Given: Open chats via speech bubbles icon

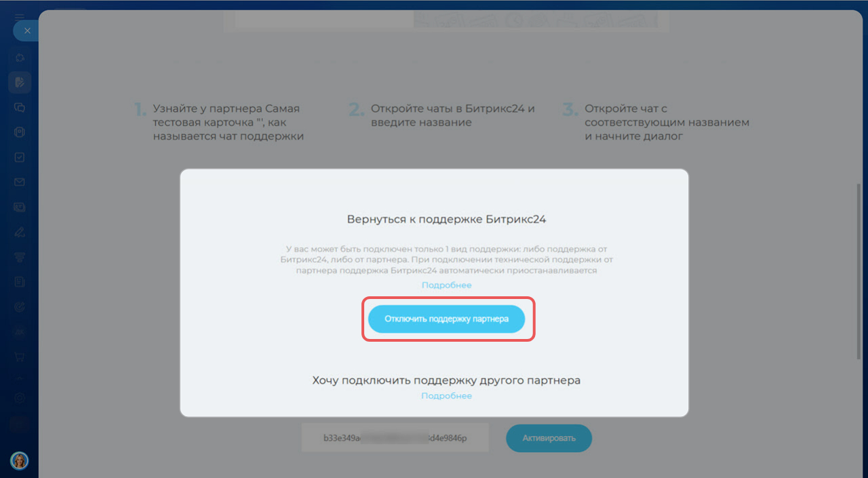Looking at the screenshot, I should [x=20, y=107].
